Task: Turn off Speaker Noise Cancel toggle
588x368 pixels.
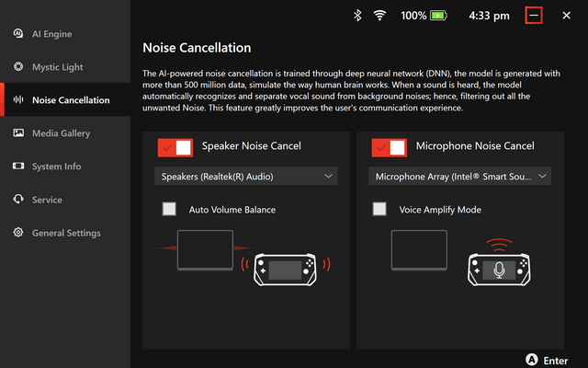Action: click(175, 147)
